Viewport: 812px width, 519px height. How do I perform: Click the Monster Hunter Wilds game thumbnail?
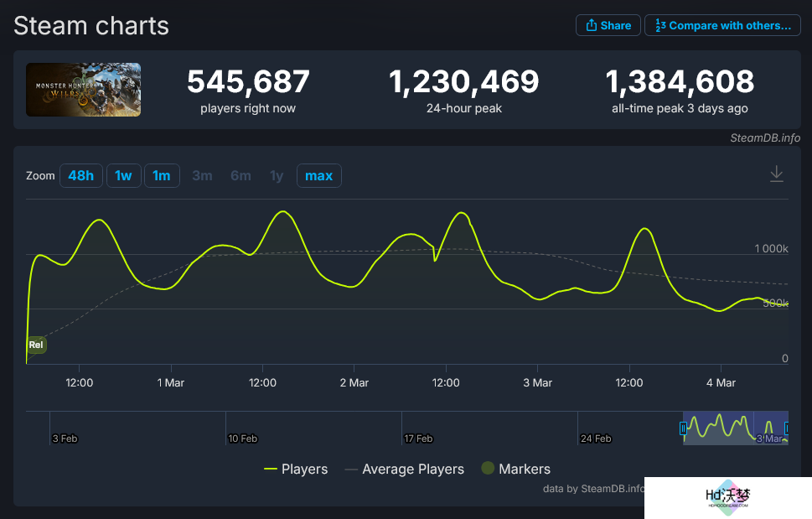[x=83, y=90]
